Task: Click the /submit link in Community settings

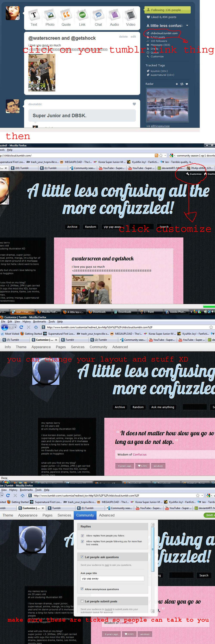Action: (108, 609)
